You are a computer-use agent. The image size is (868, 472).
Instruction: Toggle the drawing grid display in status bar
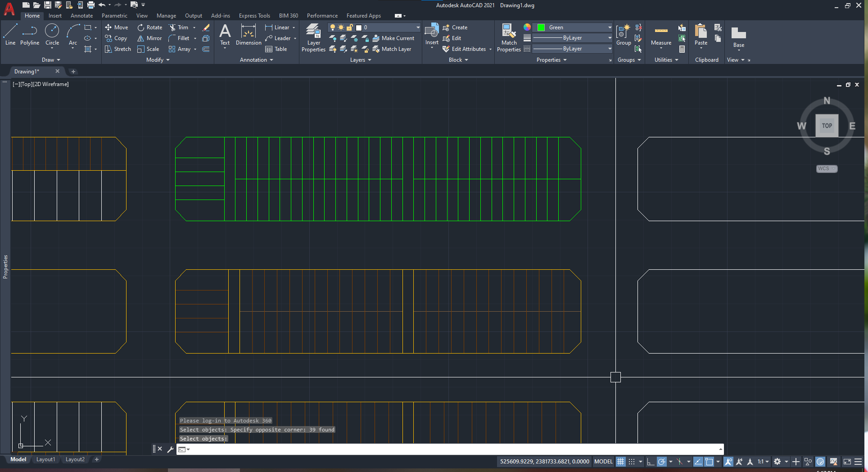(621, 462)
